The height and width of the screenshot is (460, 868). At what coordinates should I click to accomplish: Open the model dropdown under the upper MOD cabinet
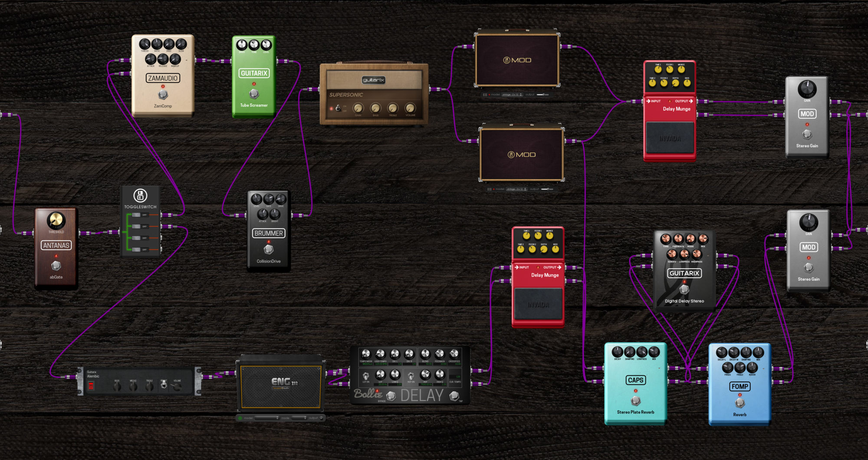pyautogui.click(x=512, y=95)
